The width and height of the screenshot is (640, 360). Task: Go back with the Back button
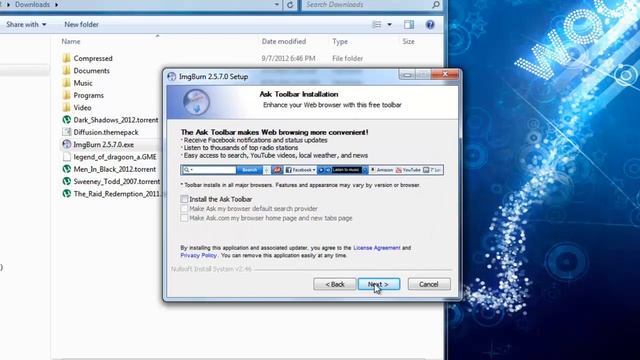tap(334, 284)
